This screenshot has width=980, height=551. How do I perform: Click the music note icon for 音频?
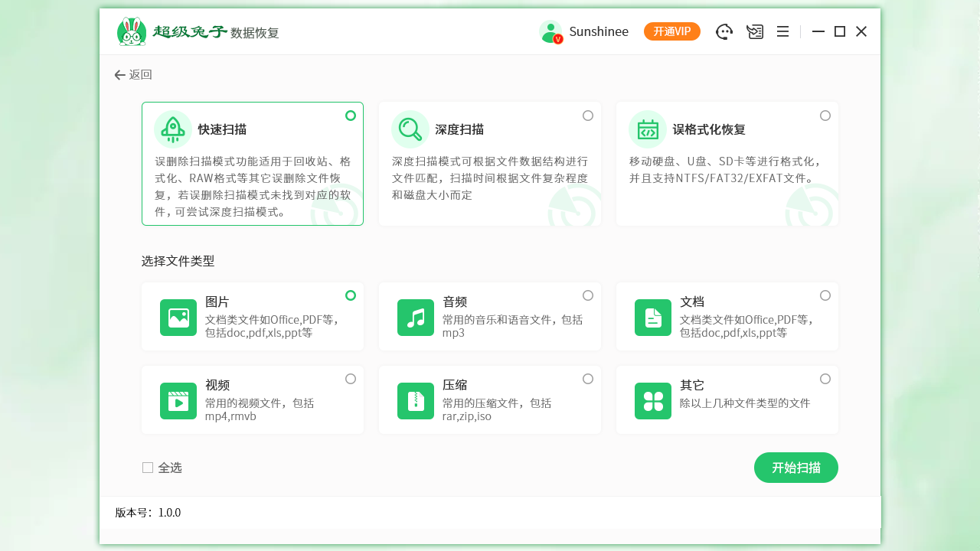[415, 317]
